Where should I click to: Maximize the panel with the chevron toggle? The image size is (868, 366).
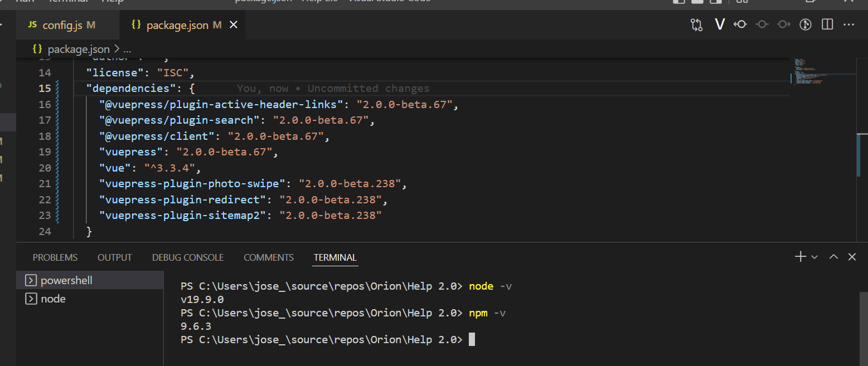(x=833, y=256)
